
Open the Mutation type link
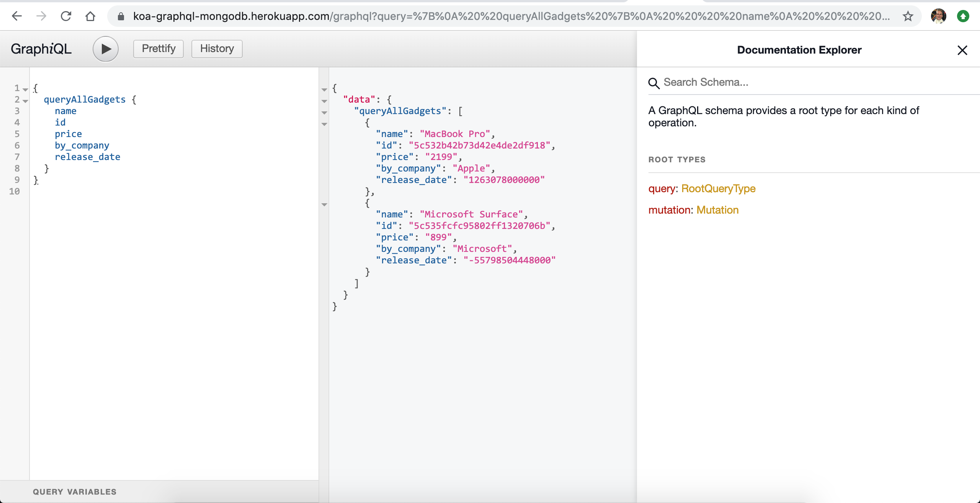tap(718, 210)
